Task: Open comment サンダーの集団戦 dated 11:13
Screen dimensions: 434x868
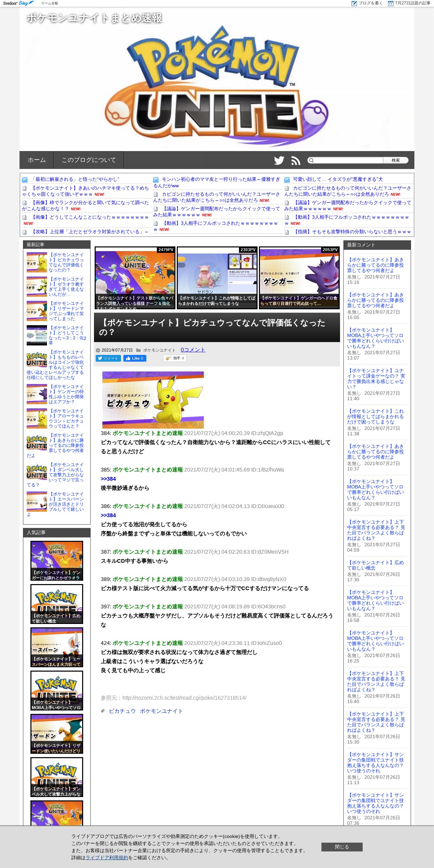Action: 375,763
